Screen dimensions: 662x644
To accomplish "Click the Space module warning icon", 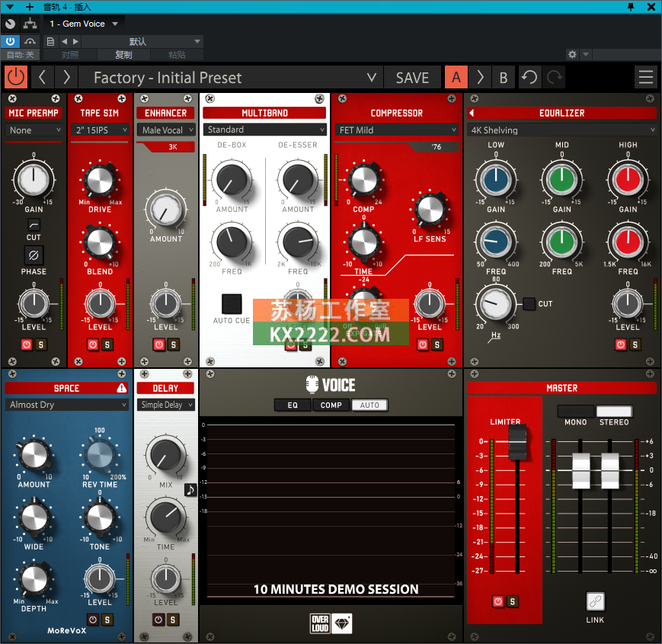I will (x=122, y=388).
